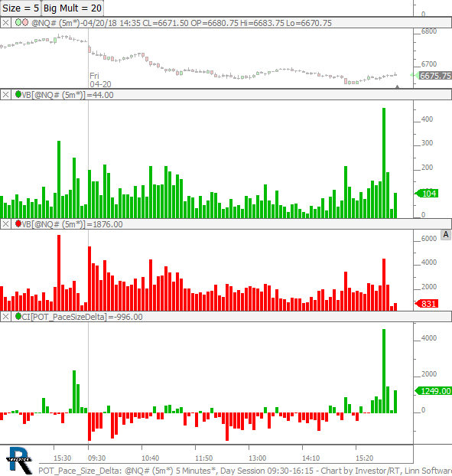Click the Investor/RT logo icon
Image resolution: width=452 pixels, height=476 pixels.
[19, 460]
